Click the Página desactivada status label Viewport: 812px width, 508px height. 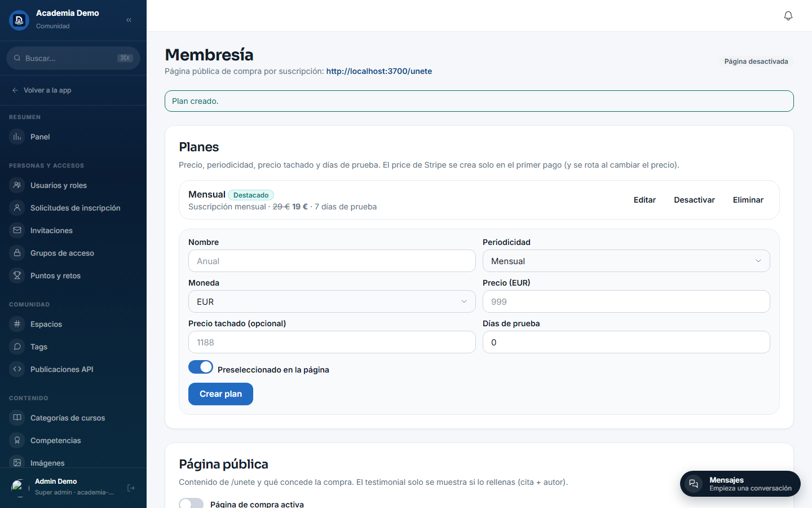(756, 62)
